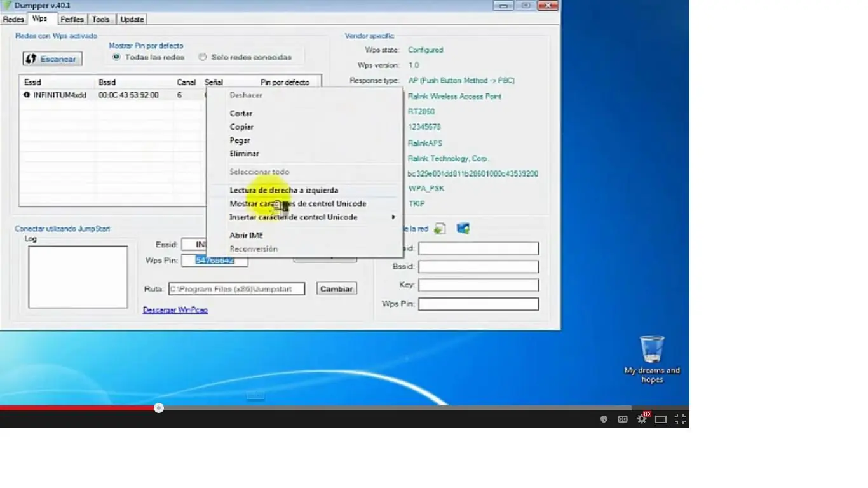Select Todas las redes radio option
This screenshot has width=868, height=488.
[149, 57]
